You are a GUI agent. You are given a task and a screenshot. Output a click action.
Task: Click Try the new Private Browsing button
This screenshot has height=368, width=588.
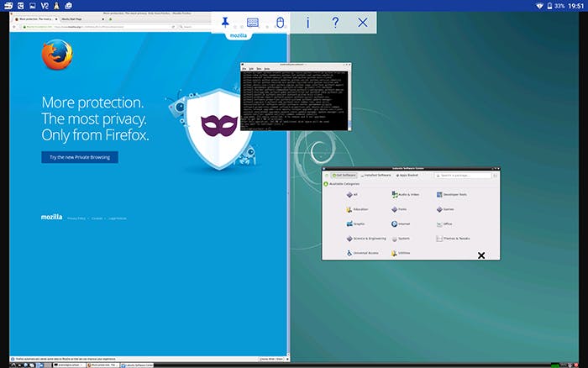(x=80, y=157)
